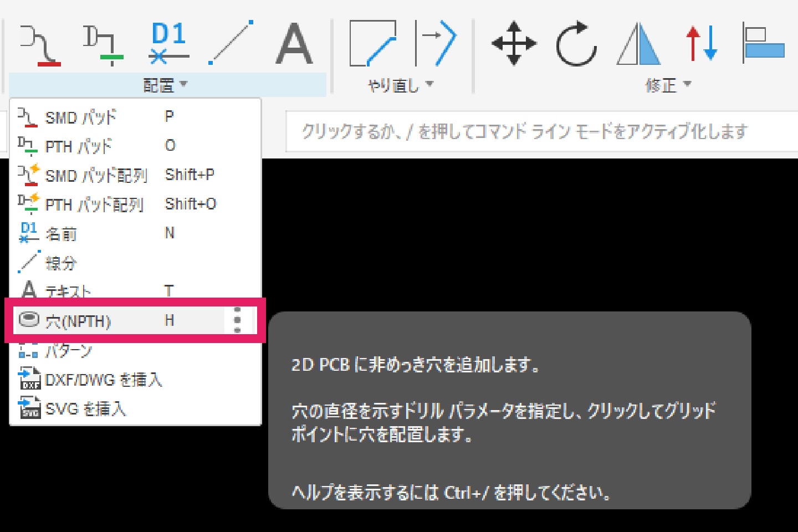The width and height of the screenshot is (798, 532).
Task: Select the line drawing toolbar icon
Action: (x=231, y=43)
